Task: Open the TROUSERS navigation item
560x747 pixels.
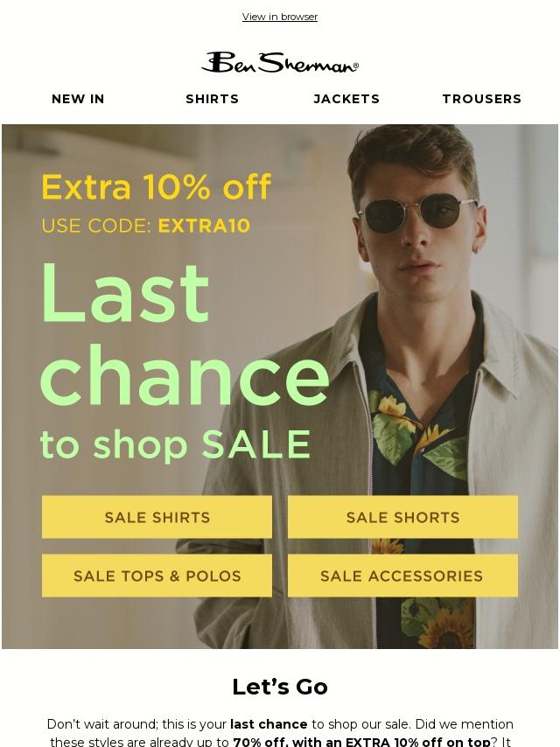Action: pos(482,99)
